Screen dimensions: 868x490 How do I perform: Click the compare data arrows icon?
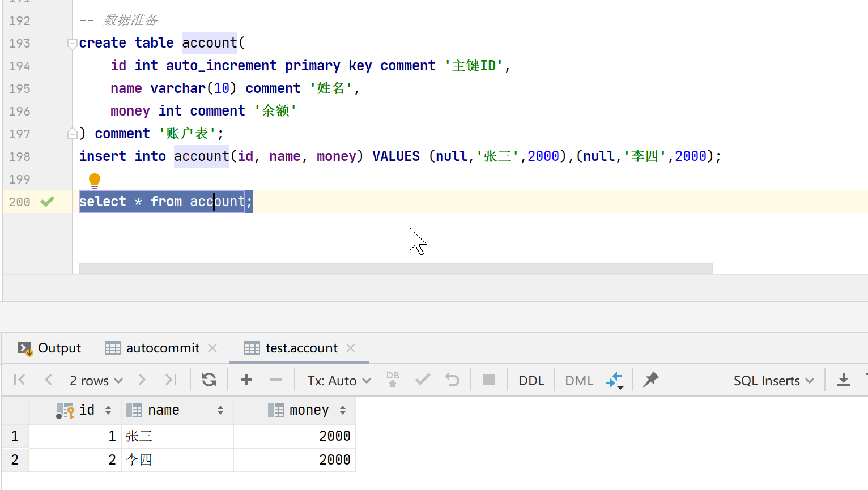pos(614,380)
